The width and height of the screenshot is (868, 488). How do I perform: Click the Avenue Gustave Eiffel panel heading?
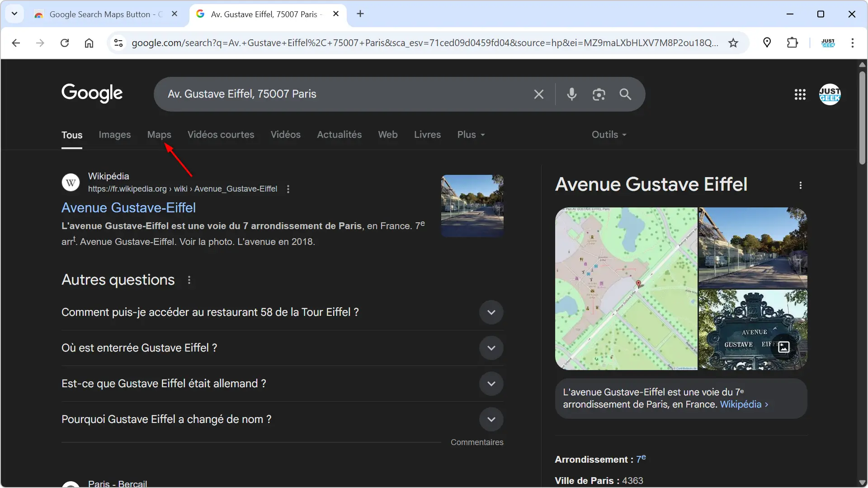[651, 184]
